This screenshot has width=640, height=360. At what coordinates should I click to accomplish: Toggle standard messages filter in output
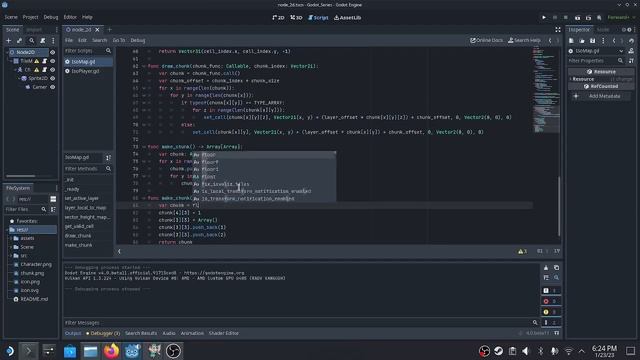[550, 290]
